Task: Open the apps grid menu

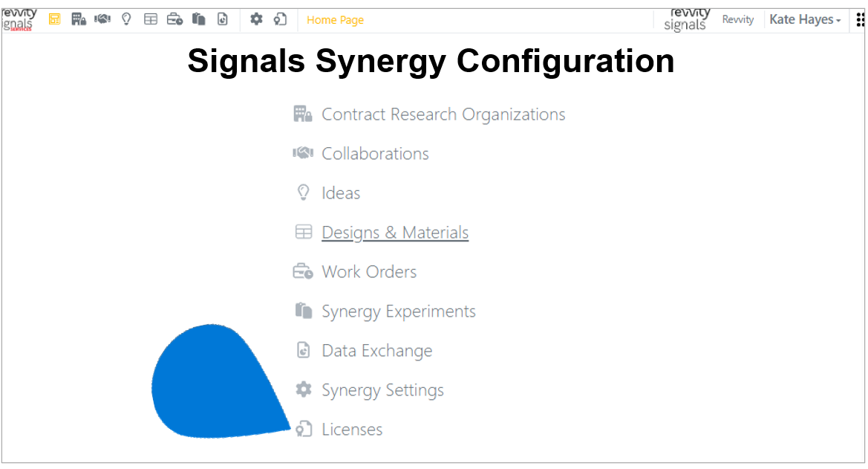Action: [x=860, y=20]
